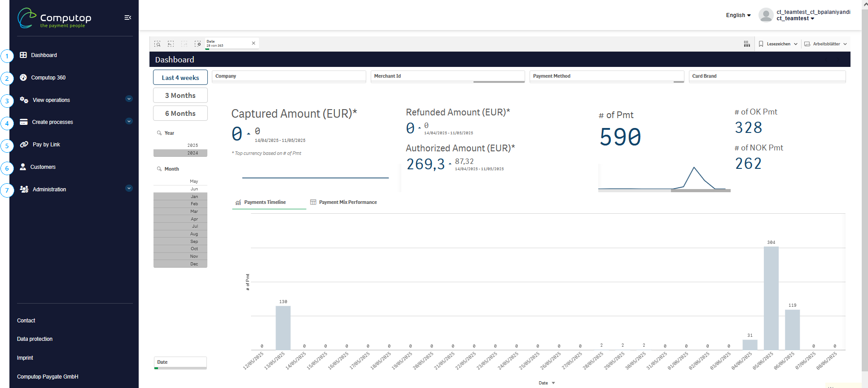Screen dimensions: 868x388
Task: Toggle the Last 4 weeks filter
Action: 180,78
